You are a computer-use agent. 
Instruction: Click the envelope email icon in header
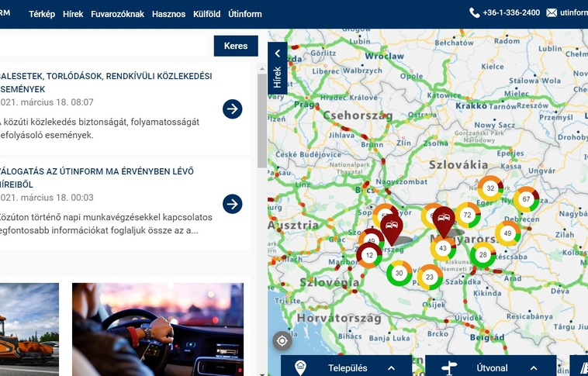tap(552, 13)
